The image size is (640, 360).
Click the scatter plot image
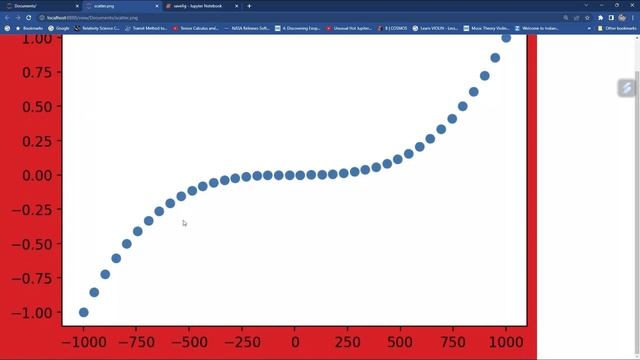click(x=268, y=197)
